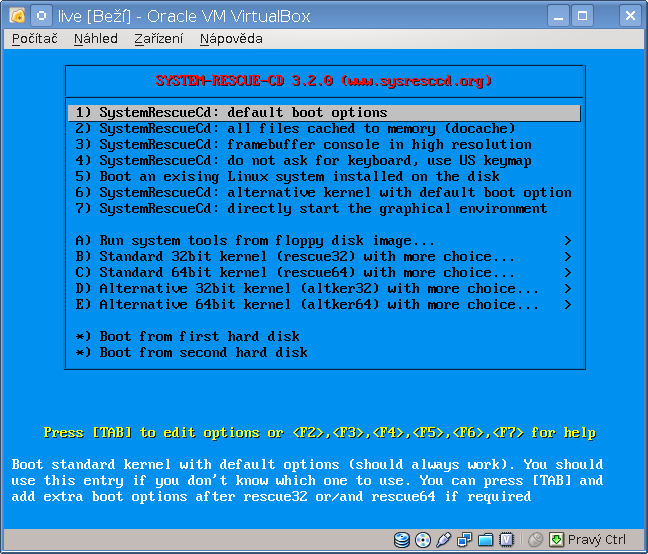Click the pin button in title bar
Viewport: 648px width, 554px height.
coord(41,16)
